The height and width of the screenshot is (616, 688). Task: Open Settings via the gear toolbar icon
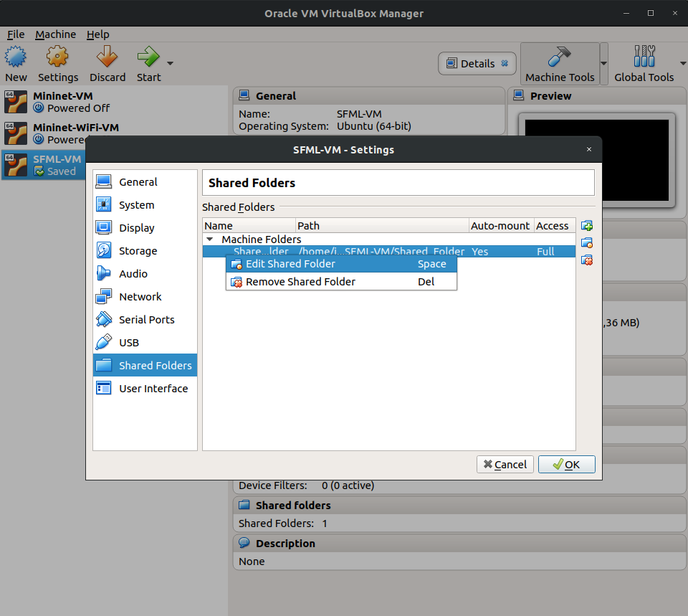click(x=57, y=57)
